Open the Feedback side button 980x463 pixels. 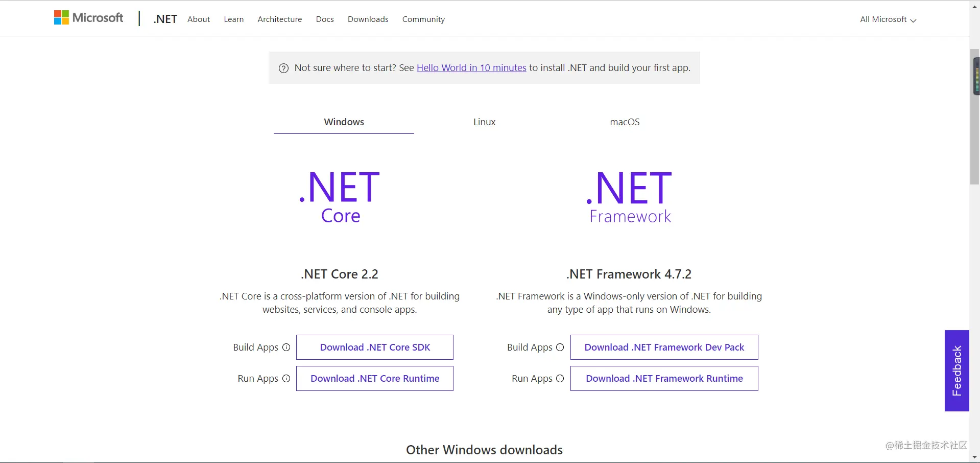coord(957,371)
